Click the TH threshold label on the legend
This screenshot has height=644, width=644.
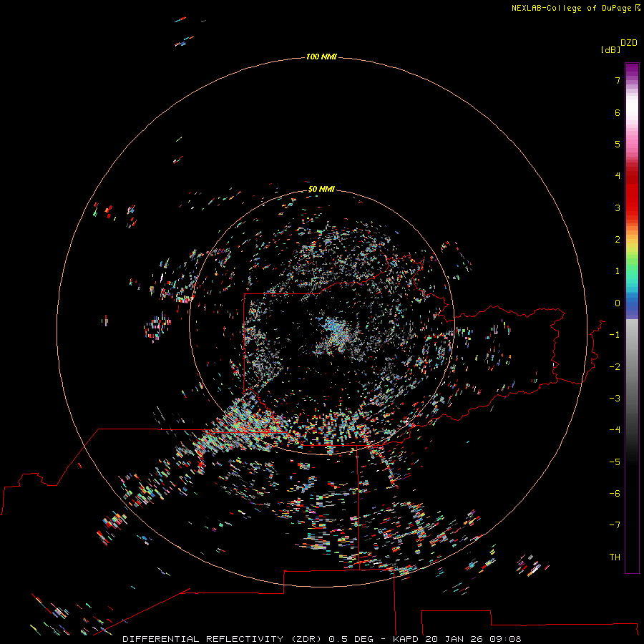[615, 557]
